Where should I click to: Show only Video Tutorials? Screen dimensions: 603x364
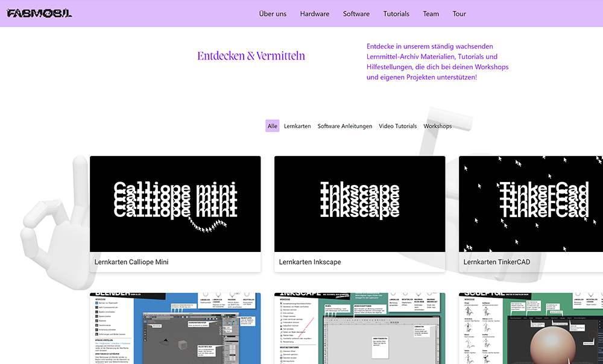pos(397,126)
